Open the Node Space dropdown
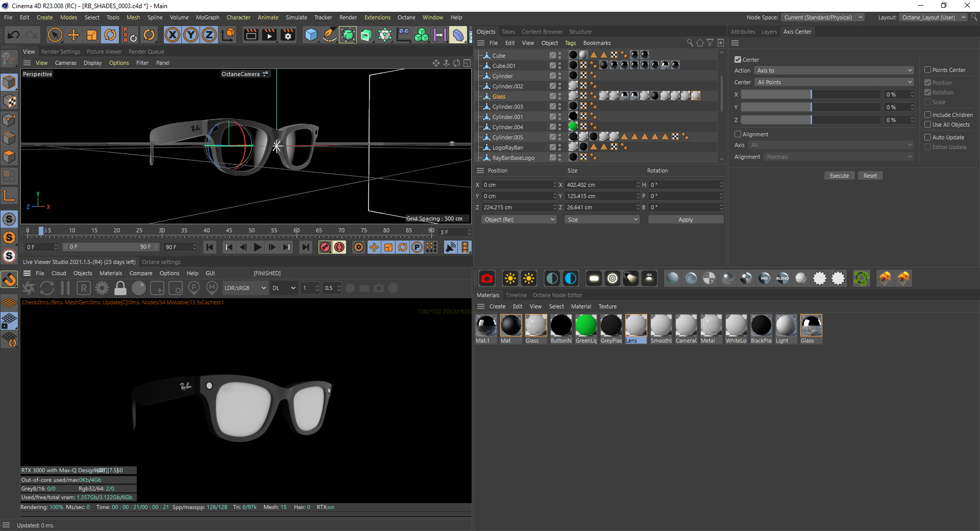The image size is (980, 531). [x=822, y=17]
